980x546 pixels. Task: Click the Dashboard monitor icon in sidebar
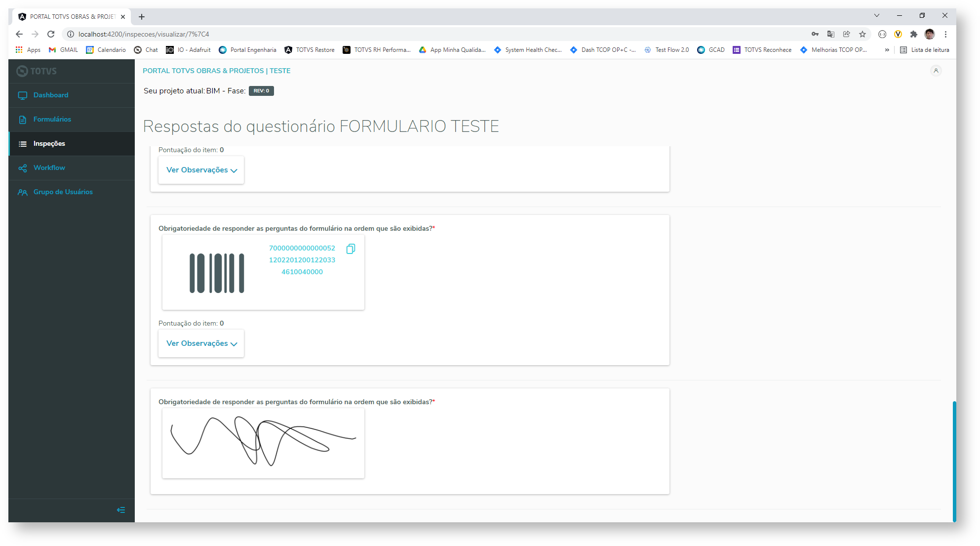coord(23,95)
